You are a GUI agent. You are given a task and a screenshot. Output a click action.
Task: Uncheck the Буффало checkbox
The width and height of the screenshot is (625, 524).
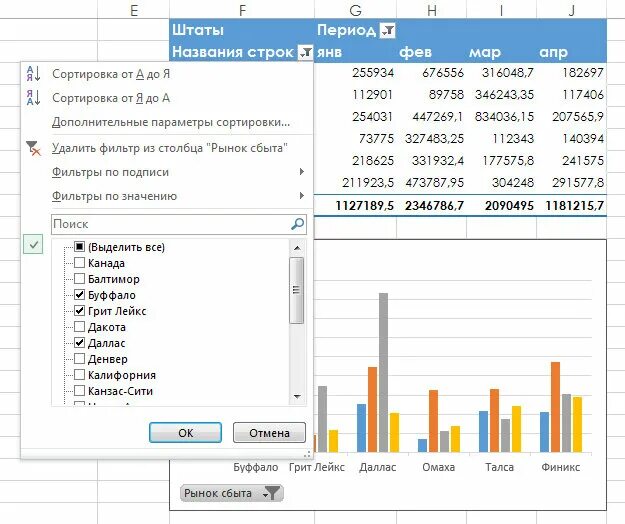79,294
